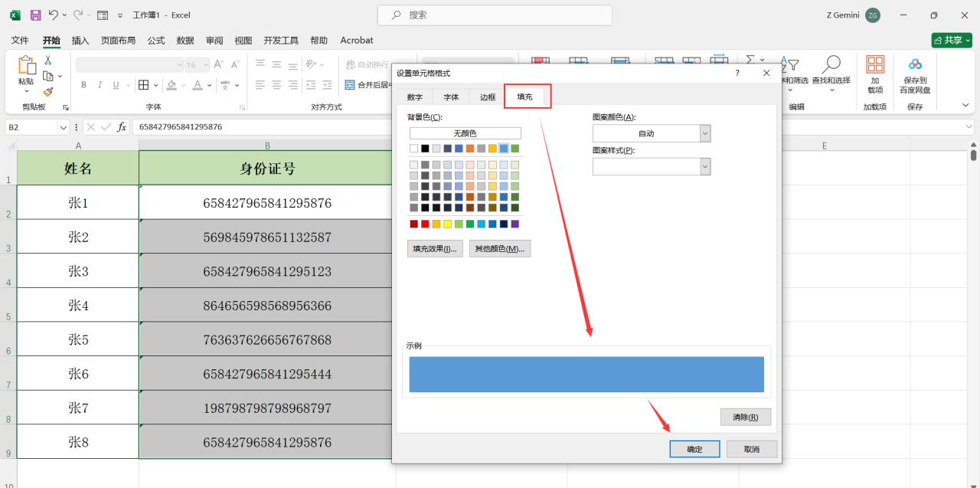The image size is (980, 488).
Task: Click the Borders grid icon
Action: click(x=143, y=85)
